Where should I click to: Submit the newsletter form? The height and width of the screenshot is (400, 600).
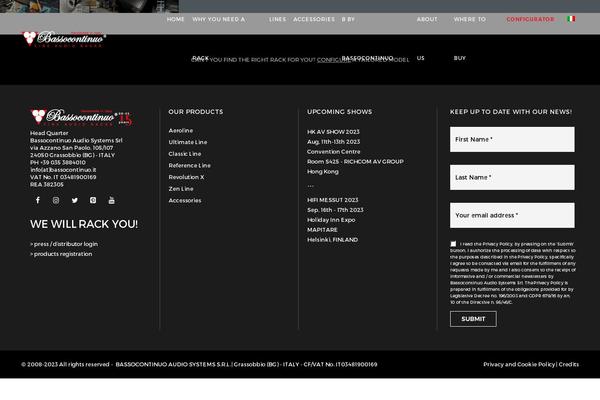point(473,319)
